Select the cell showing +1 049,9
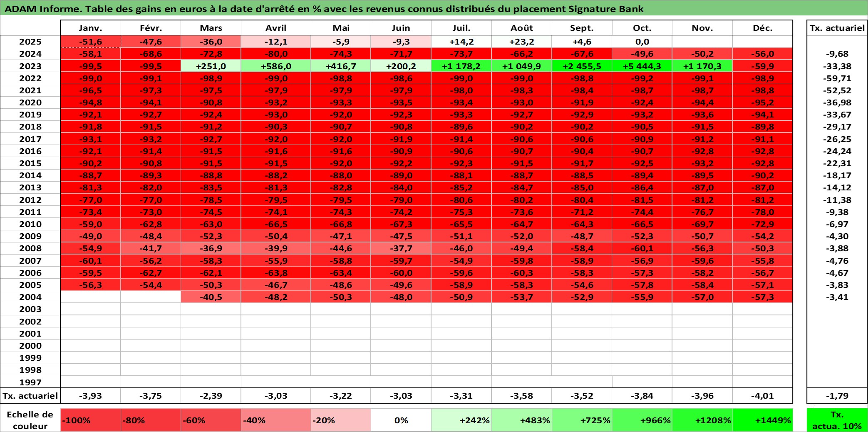Screen dimensions: 868x432 522,66
